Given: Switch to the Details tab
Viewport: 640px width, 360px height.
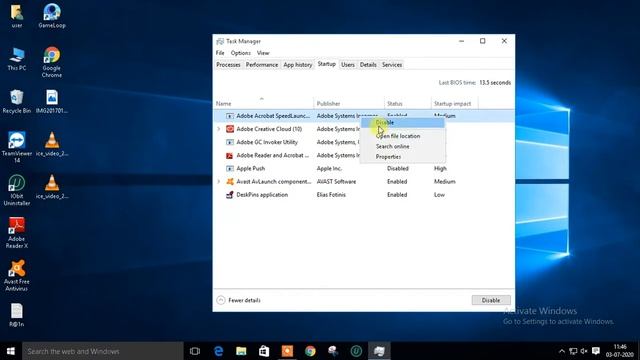Looking at the screenshot, I should pos(368,65).
